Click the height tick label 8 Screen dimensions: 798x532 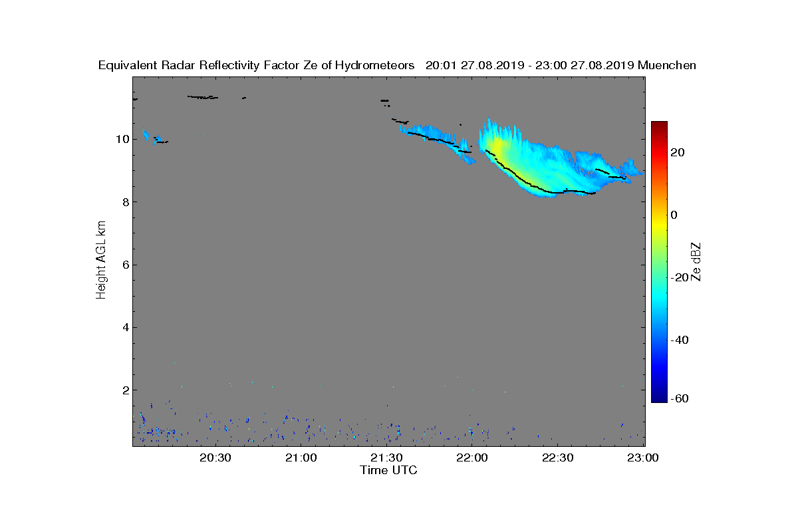125,202
